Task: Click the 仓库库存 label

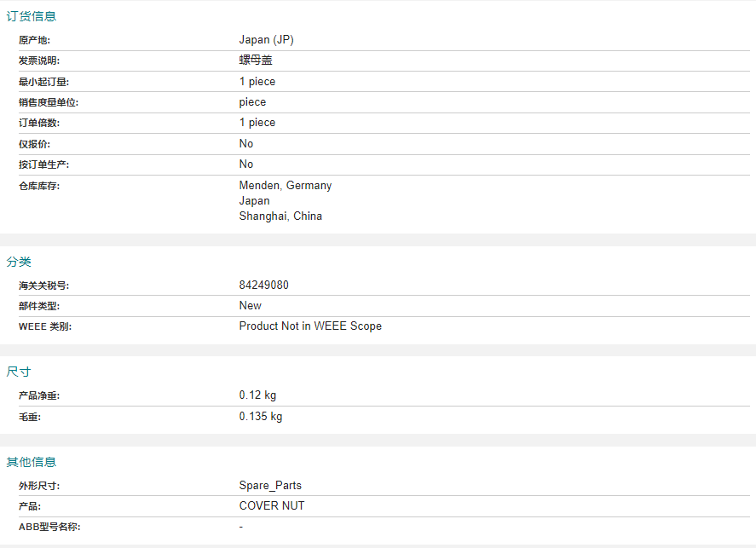Action: (39, 186)
